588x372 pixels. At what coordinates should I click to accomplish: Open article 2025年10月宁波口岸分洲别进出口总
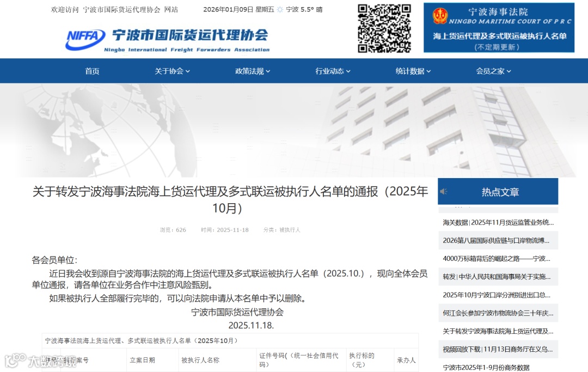498,295
